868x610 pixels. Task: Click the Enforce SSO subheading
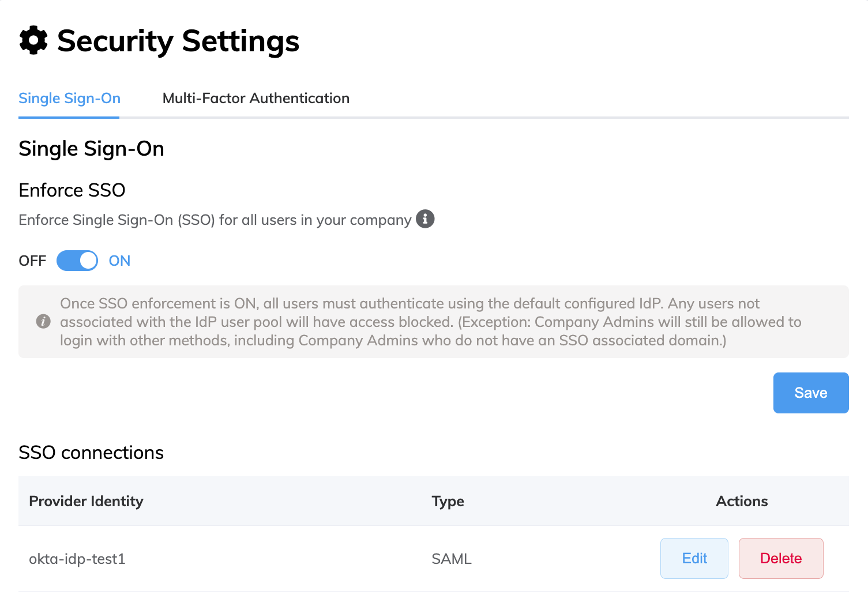pos(72,190)
